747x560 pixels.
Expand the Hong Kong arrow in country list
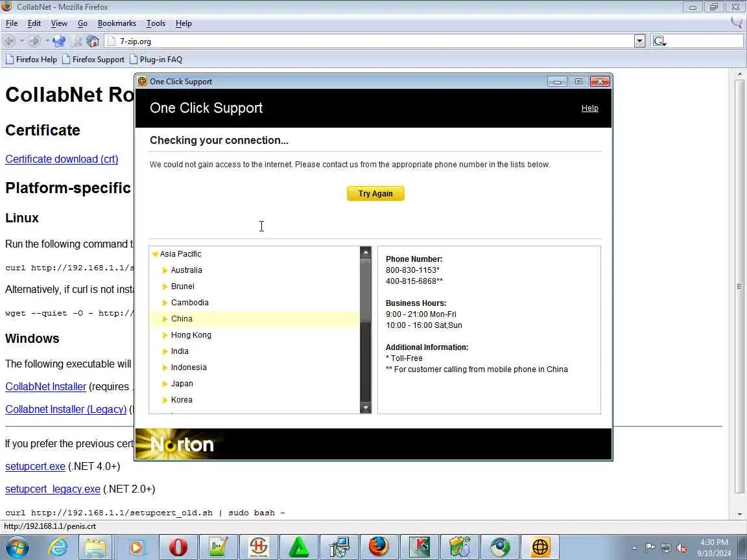click(x=165, y=335)
